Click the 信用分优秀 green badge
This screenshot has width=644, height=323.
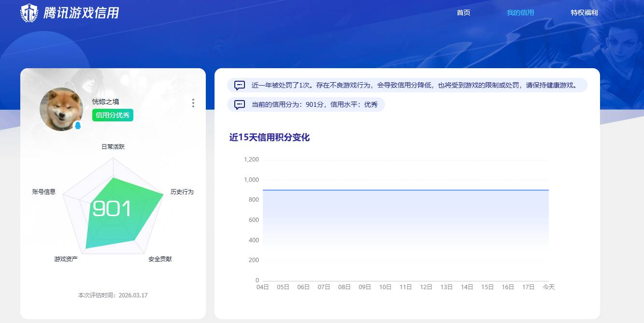point(112,116)
